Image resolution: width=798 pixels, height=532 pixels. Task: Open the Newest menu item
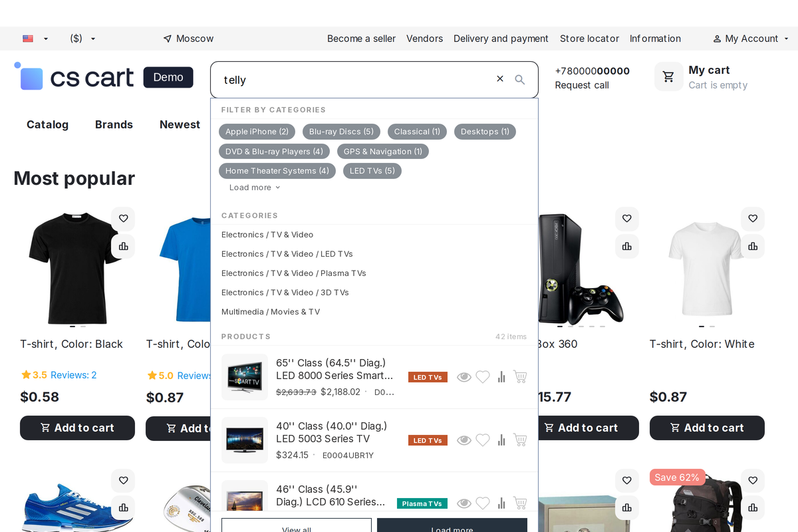(x=180, y=124)
